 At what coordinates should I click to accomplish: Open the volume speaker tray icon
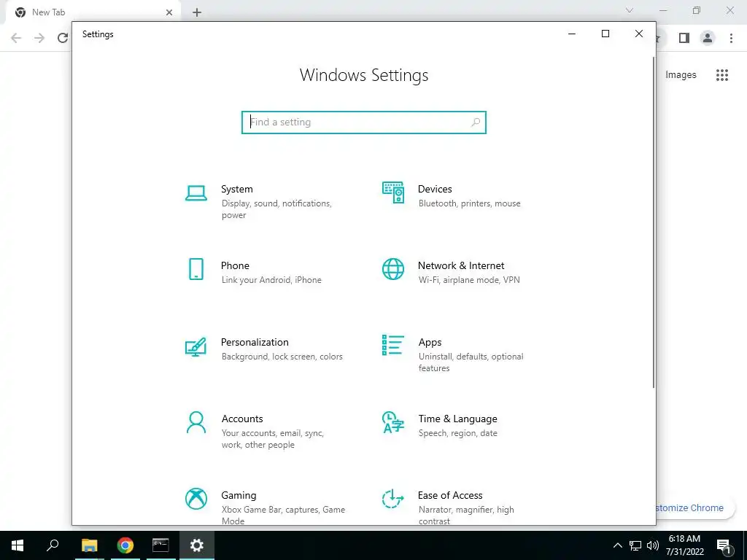[x=653, y=545]
